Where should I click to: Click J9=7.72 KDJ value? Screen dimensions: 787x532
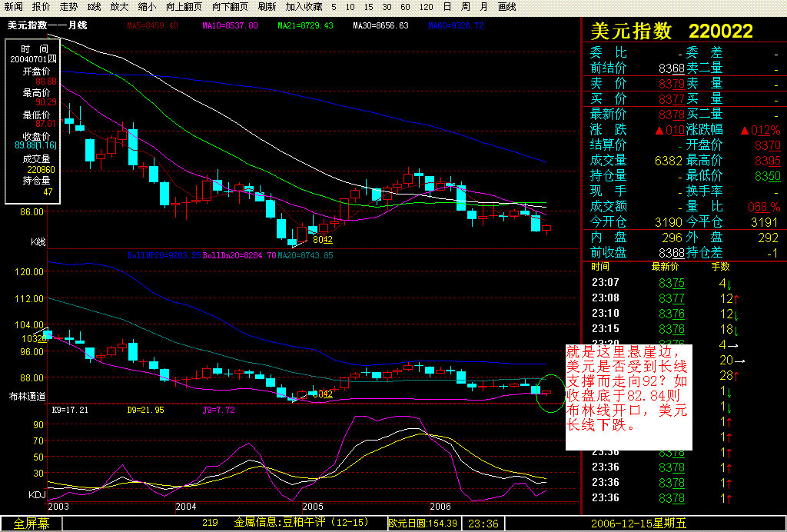coord(218,410)
